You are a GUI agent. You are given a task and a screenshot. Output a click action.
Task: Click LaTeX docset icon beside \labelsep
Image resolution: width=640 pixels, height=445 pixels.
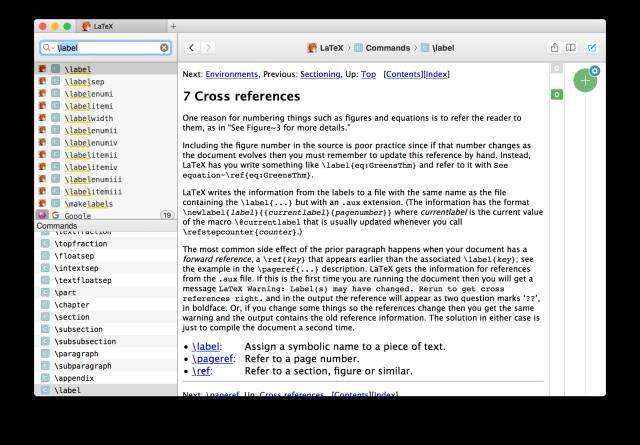[x=42, y=81]
